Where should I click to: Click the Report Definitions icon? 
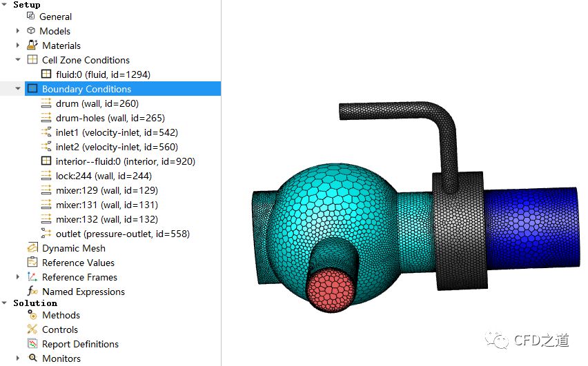[32, 343]
